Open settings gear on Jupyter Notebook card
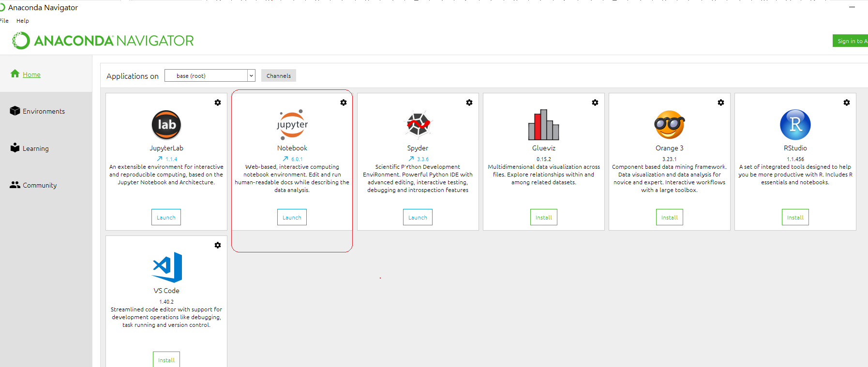The image size is (868, 367). (x=344, y=103)
